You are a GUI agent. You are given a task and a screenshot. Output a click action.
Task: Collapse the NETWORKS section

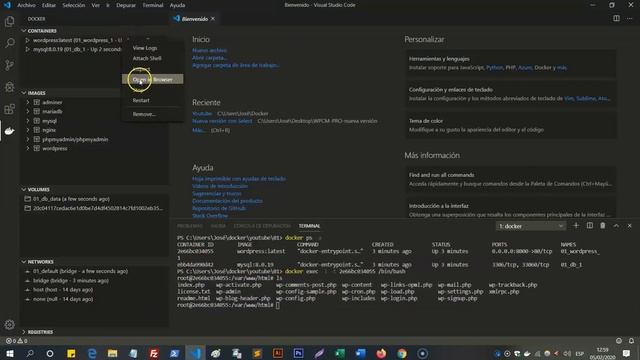click(24, 262)
